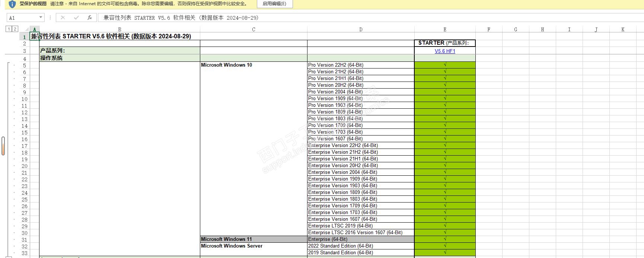Click Pro Version 21H1 (64-Bit) cell
Viewport: 644px width, 258px height.
361,78
